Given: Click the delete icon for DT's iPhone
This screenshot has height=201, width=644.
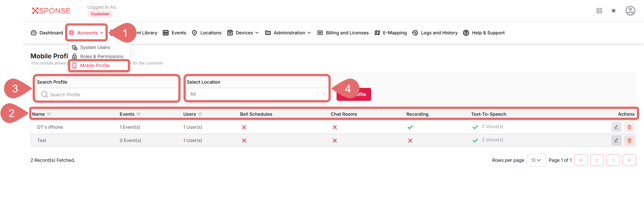Looking at the screenshot, I should click(x=629, y=127).
